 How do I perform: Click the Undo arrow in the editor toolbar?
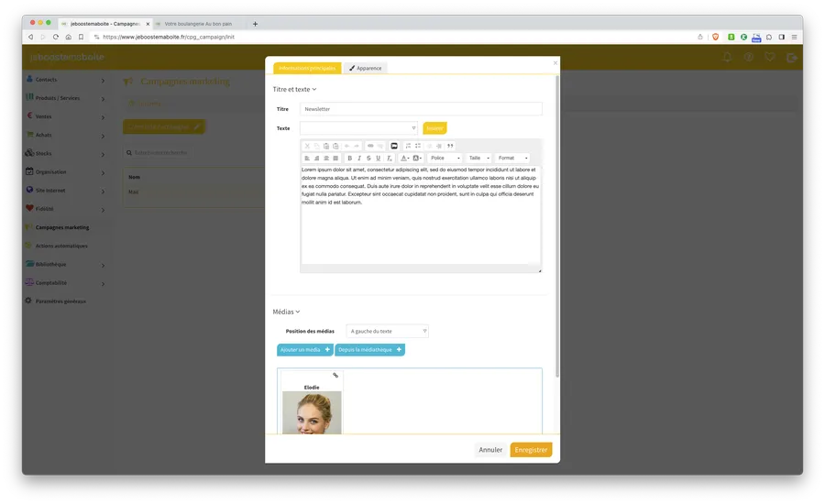[346, 146]
